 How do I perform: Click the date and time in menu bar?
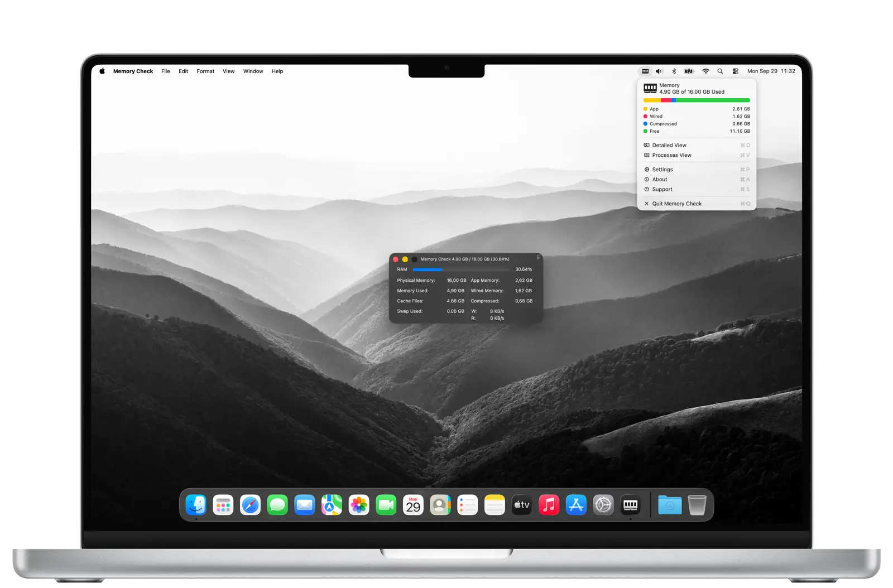point(771,71)
